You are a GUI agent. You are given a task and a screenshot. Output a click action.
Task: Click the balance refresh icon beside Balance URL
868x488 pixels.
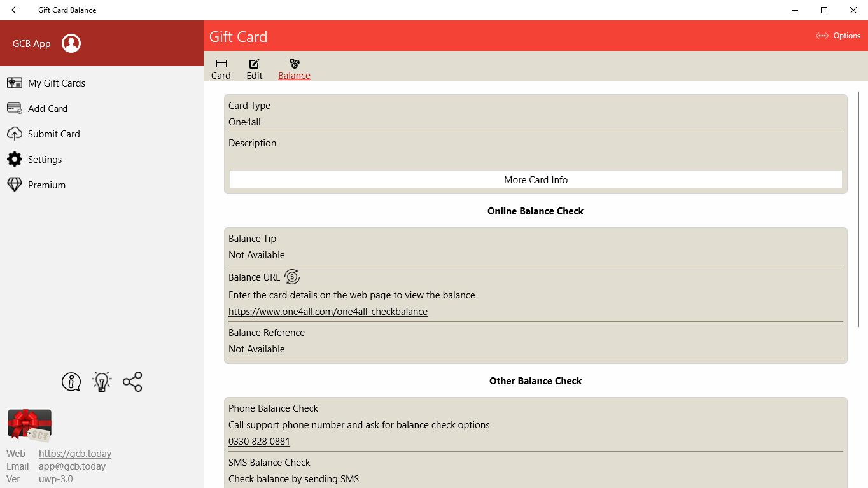[292, 277]
